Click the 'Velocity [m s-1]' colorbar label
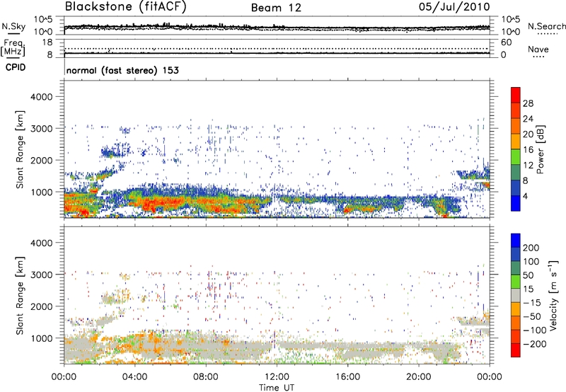The image size is (566, 392). 553,295
